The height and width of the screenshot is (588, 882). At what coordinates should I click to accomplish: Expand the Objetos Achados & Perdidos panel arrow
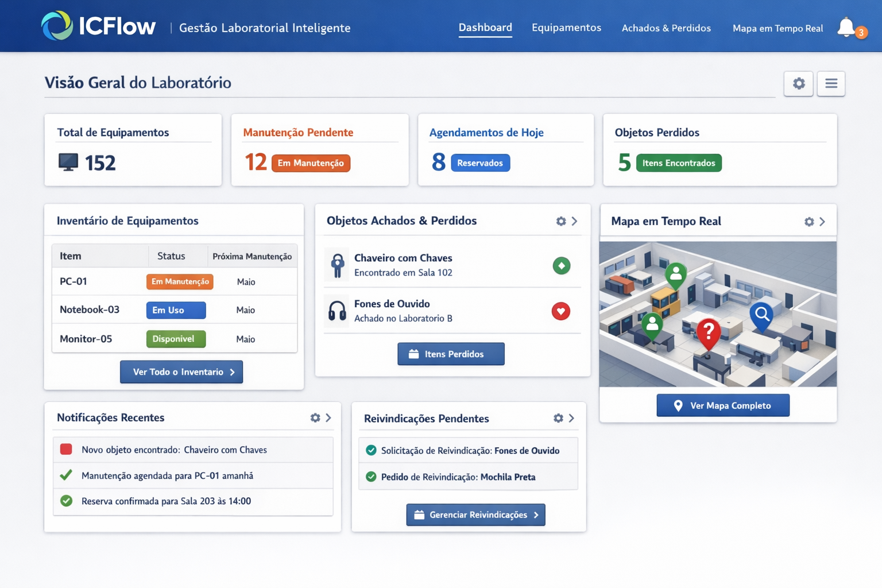click(574, 221)
